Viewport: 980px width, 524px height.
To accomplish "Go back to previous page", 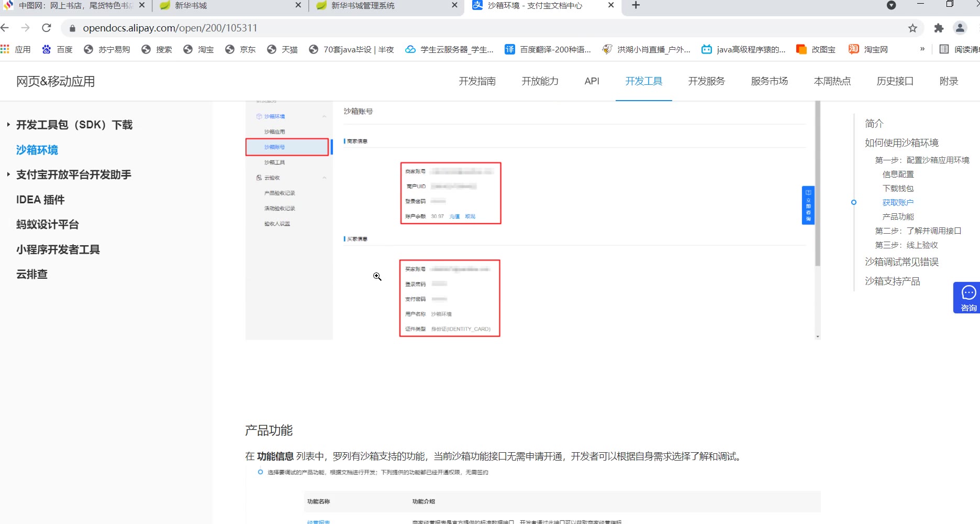I will 5,28.
